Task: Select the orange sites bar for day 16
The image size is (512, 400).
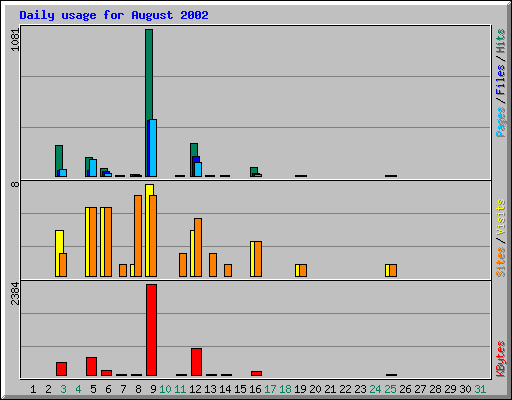Action: [258, 259]
